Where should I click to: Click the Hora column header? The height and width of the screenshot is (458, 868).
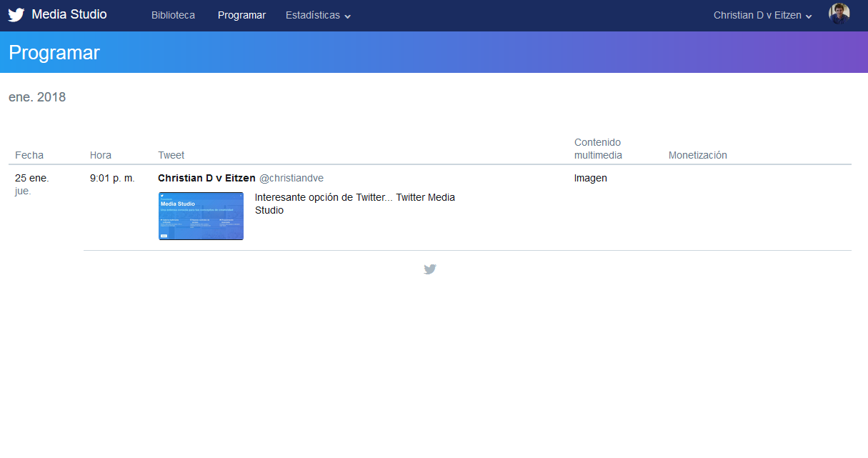coord(101,155)
